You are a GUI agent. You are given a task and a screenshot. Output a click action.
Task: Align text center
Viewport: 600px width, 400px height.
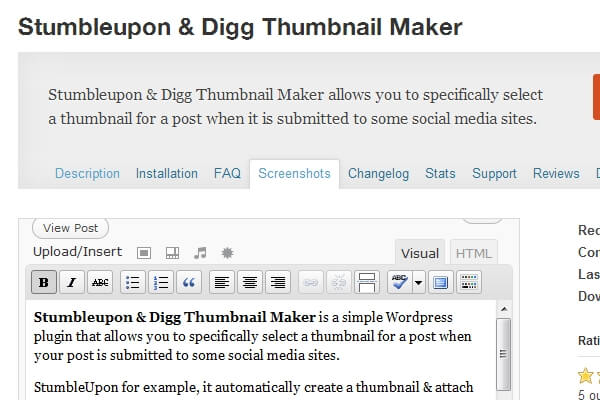click(250, 282)
